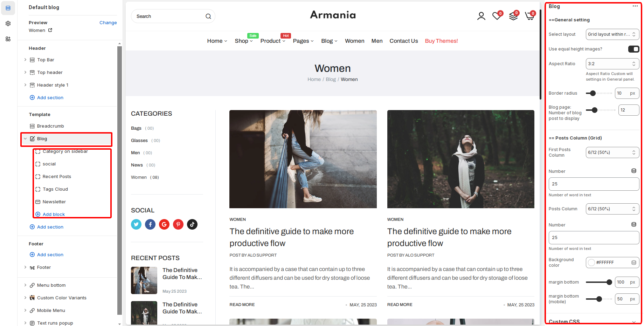Connect dynamic source for First Posts Number
The width and height of the screenshot is (644, 326).
[634, 171]
